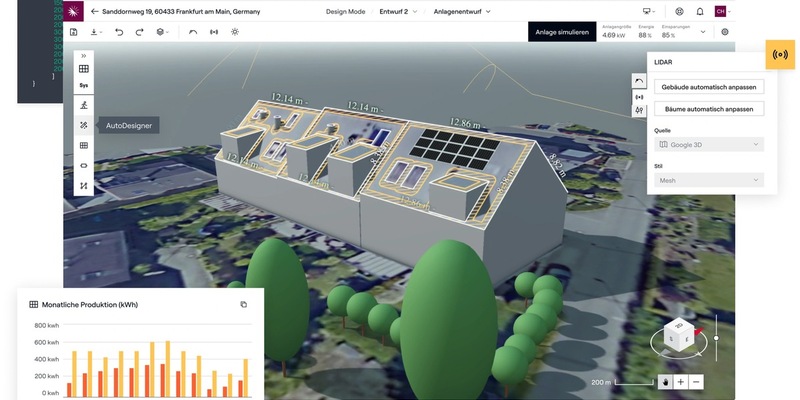Click the red compass north arrow
Image resolution: width=800 pixels, height=400 pixels.
point(698,331)
